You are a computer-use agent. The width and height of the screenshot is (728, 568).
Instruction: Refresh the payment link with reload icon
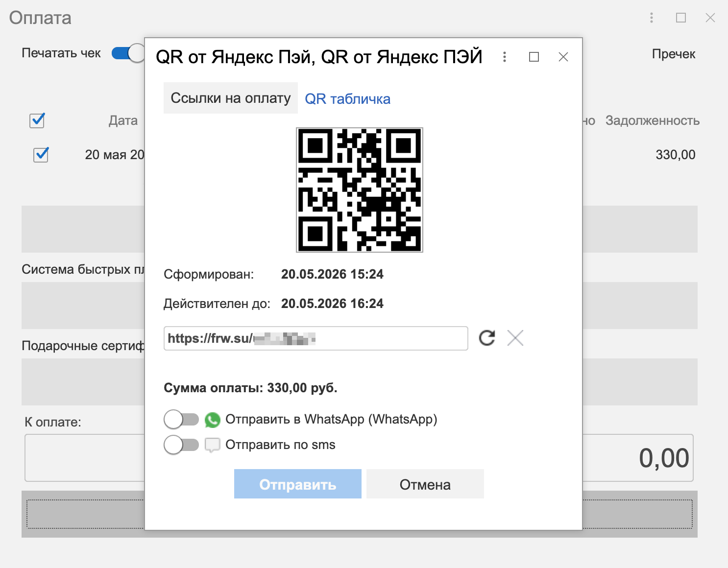(x=486, y=338)
